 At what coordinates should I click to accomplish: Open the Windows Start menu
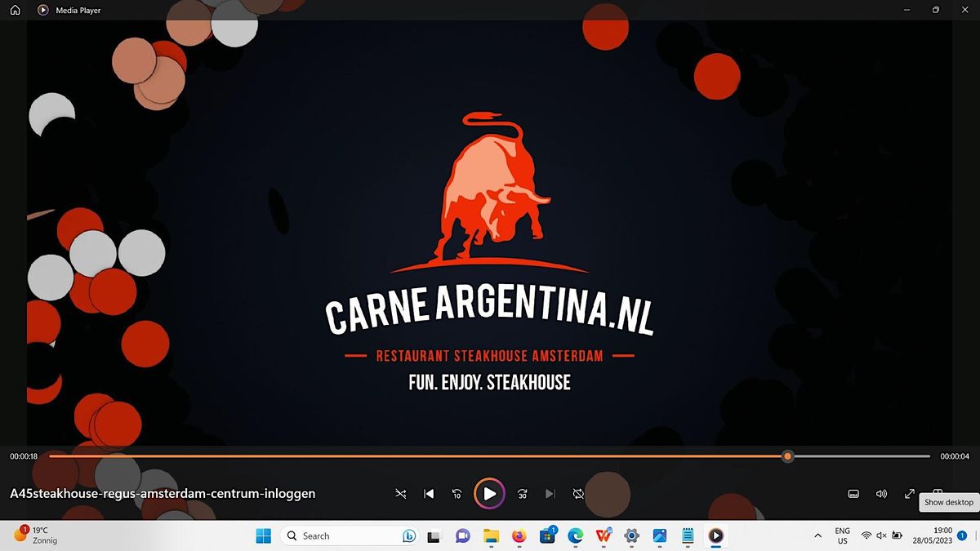[264, 535]
